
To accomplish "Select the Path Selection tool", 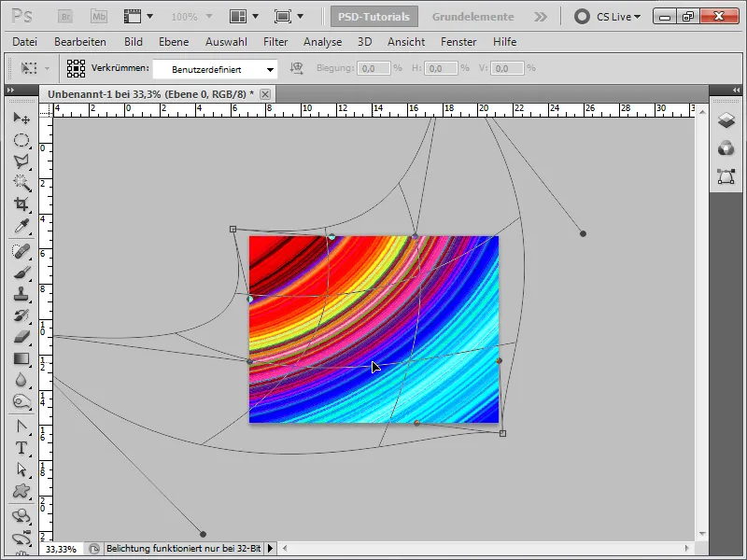I will tap(21, 469).
